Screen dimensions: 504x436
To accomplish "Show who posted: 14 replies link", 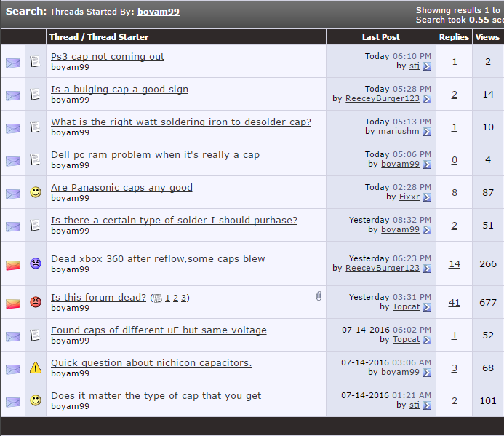I will point(454,264).
